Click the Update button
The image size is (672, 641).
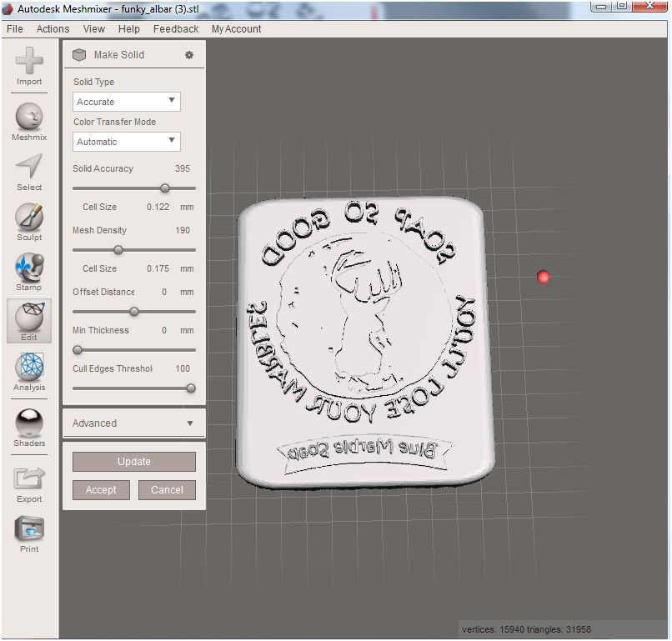point(134,462)
